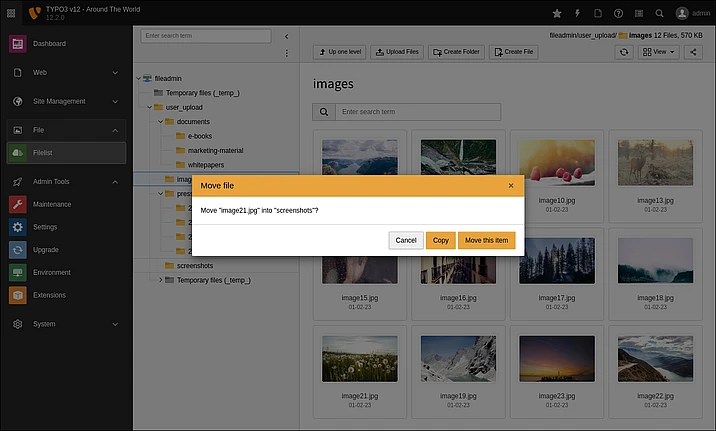716x431 pixels.
Task: Click the Maintenance wrench icon
Action: (x=17, y=204)
